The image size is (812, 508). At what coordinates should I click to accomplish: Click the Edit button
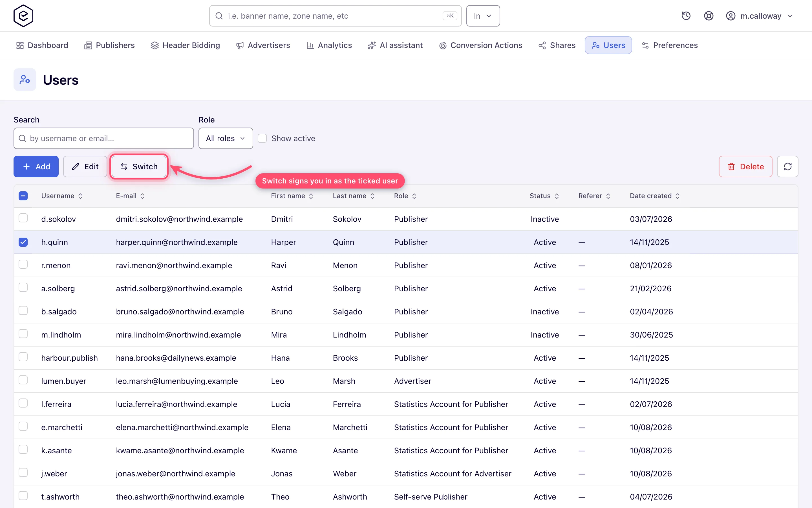click(85, 166)
